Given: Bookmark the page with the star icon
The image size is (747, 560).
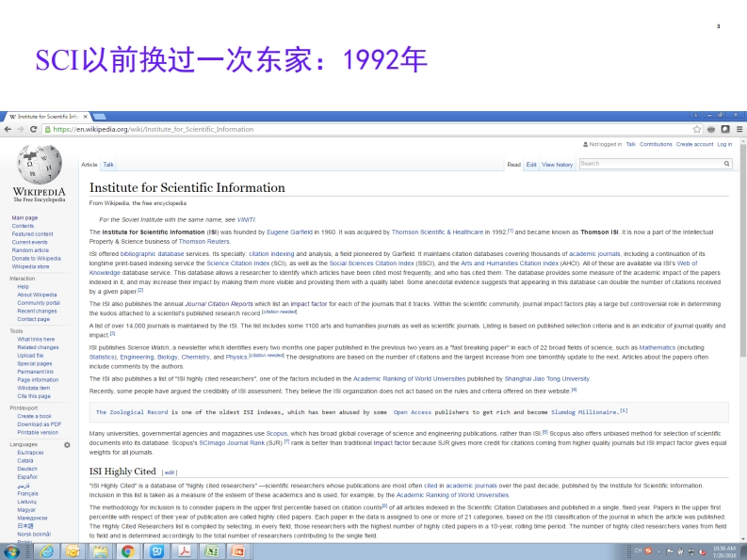Looking at the screenshot, I should (x=697, y=129).
